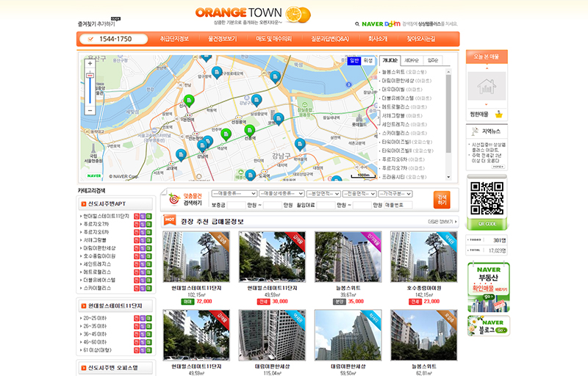The image size is (588, 376).
Task: Open 취급단지정보 menu
Action: pyautogui.click(x=174, y=39)
